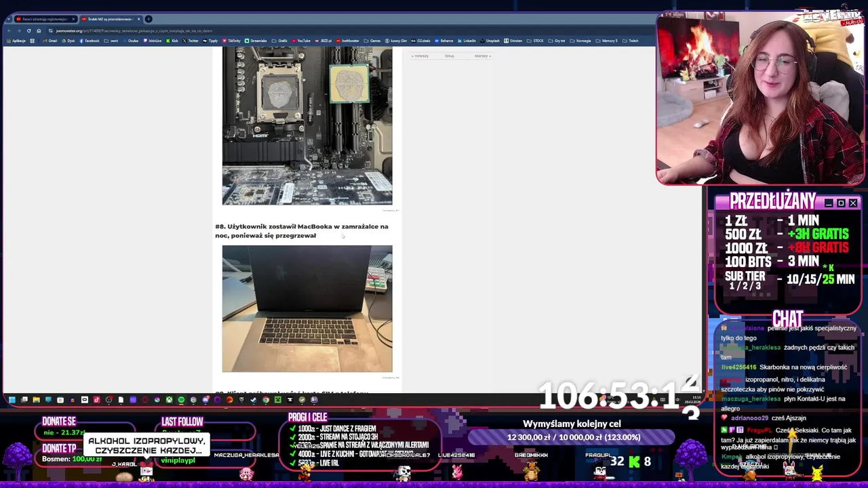868x488 pixels.
Task: Open the Oculus bookmark
Action: (x=130, y=41)
